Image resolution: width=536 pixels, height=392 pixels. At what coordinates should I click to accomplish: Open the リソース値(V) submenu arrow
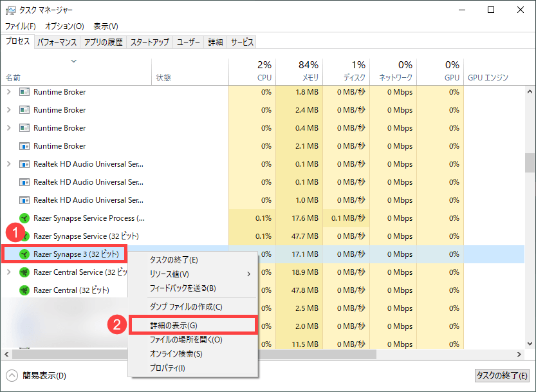point(249,274)
